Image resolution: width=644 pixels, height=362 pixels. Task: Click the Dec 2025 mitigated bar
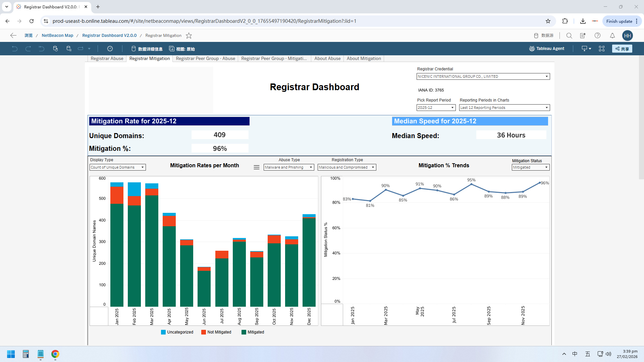(x=309, y=261)
